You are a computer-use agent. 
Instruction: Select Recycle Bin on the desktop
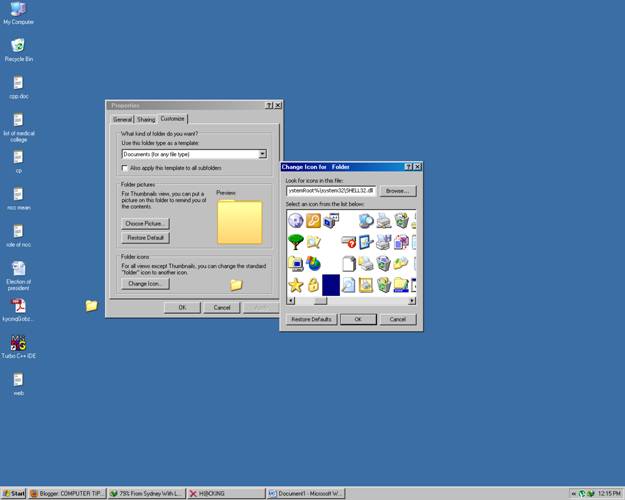coord(18,50)
